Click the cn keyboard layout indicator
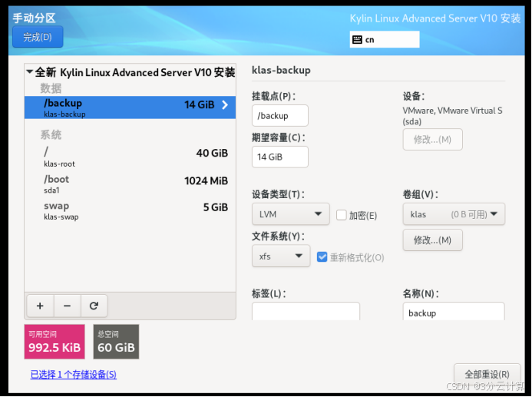 tap(385, 40)
